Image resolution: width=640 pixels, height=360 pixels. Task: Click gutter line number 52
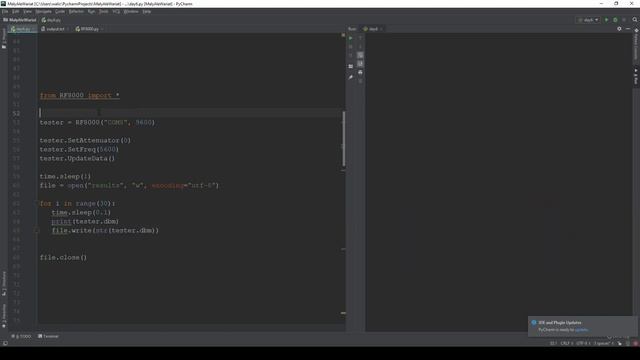16,113
